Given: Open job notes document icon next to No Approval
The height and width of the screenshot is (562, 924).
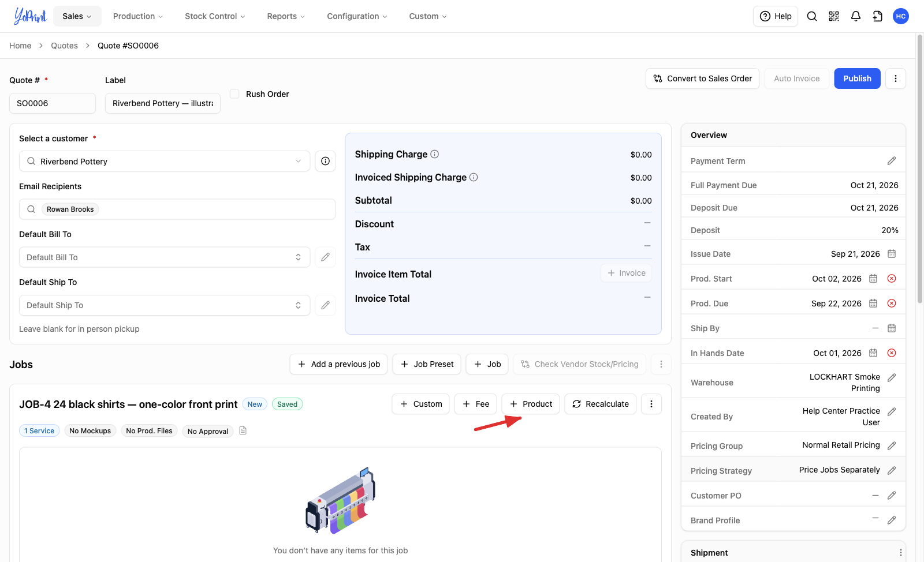Looking at the screenshot, I should [243, 430].
